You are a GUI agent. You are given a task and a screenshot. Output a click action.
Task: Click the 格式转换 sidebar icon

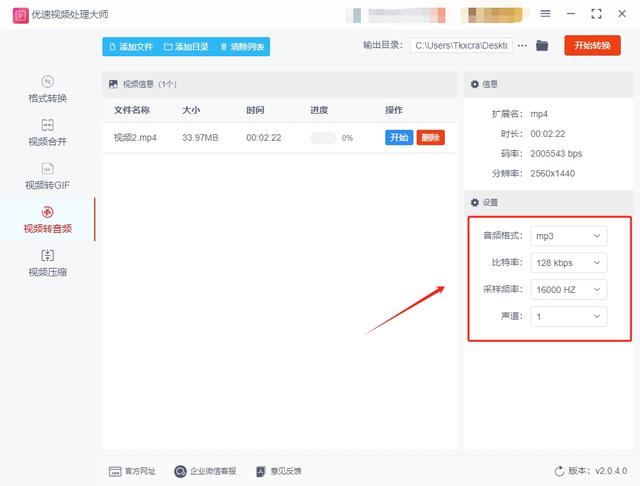[47, 81]
